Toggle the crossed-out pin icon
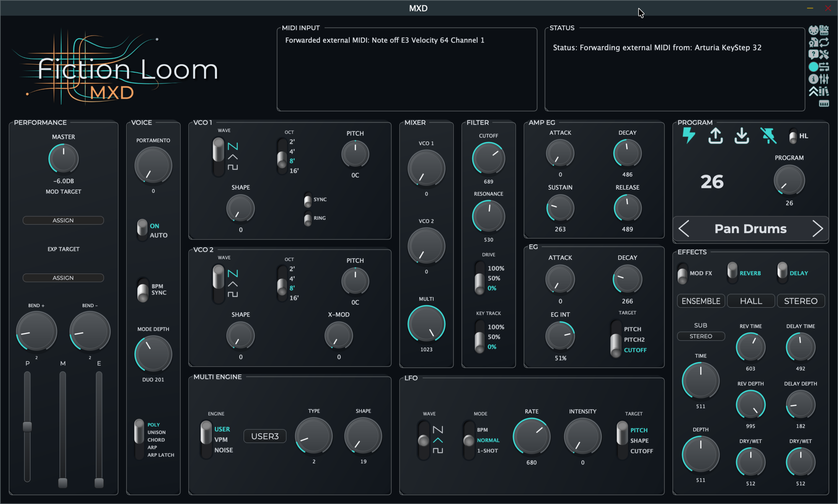Image resolution: width=838 pixels, height=504 pixels. pyautogui.click(x=768, y=135)
